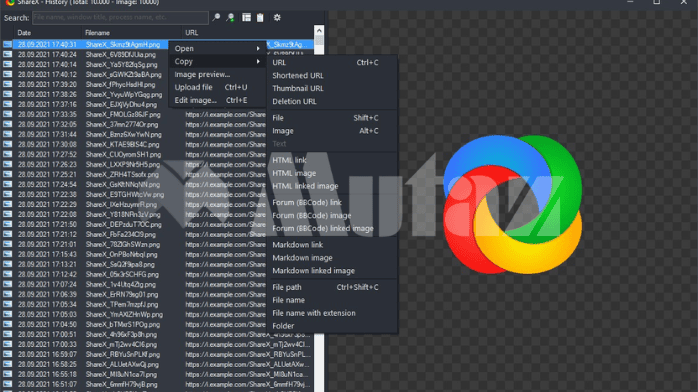Choose Image in the Copy submenu
Viewport: 698px width, 392px height.
[332, 131]
